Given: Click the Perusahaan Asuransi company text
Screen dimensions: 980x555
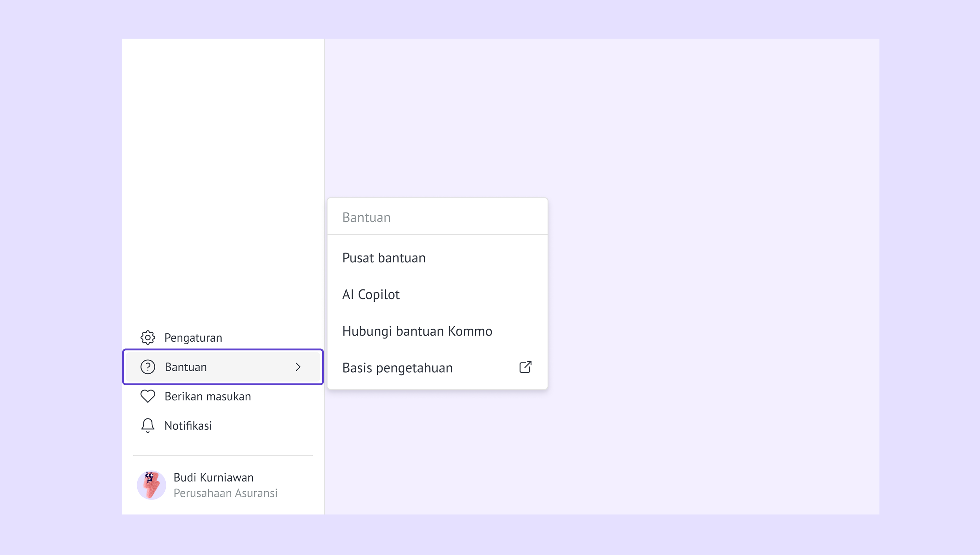Looking at the screenshot, I should coord(225,493).
